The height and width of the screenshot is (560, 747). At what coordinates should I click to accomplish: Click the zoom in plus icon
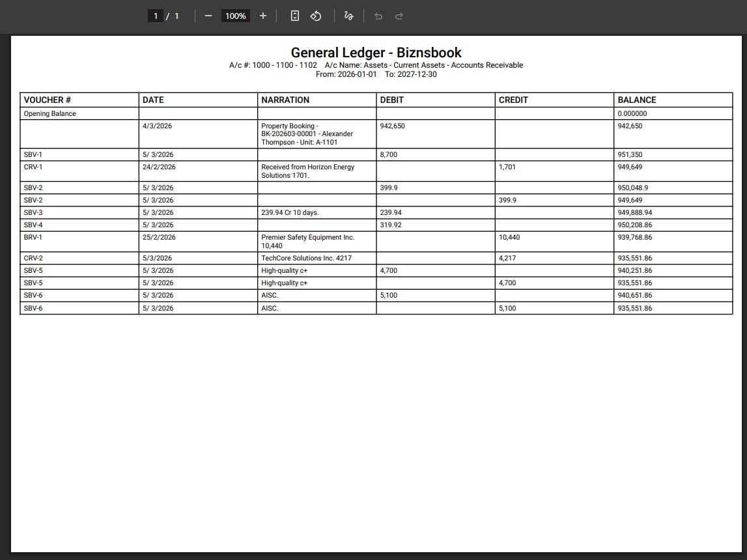point(262,16)
